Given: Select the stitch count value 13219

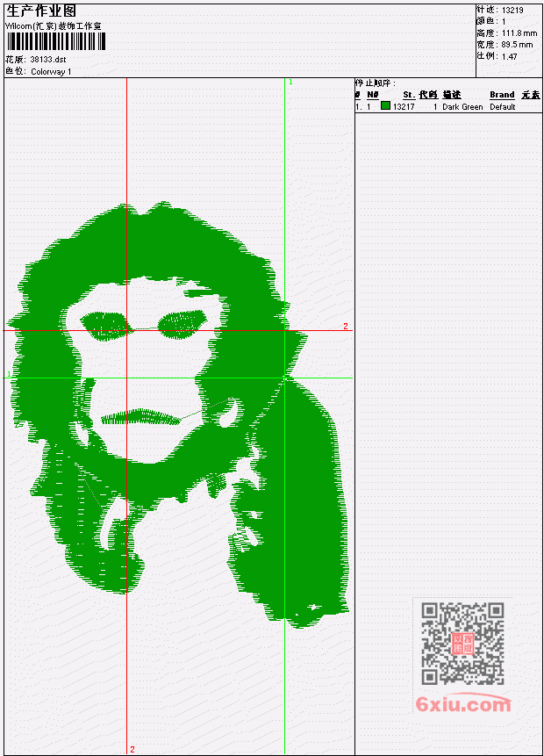Looking at the screenshot, I should 512,11.
